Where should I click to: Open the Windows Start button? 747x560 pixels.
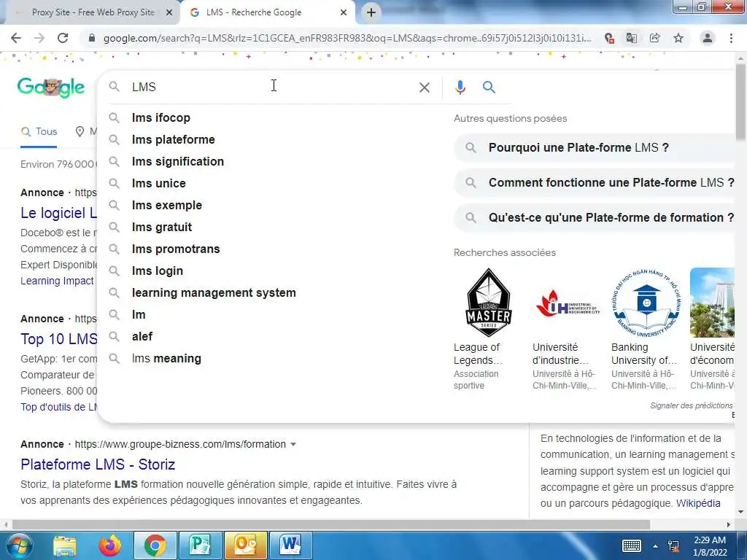(18, 545)
